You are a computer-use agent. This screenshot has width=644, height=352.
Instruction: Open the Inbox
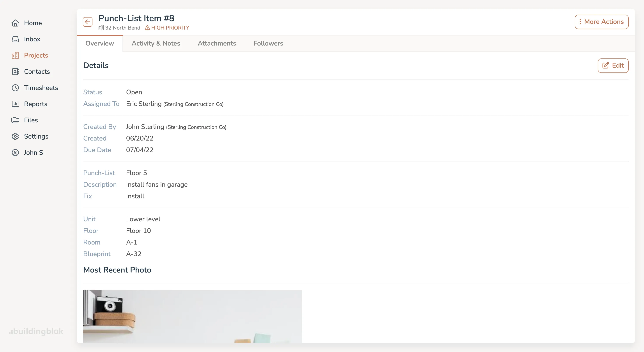pyautogui.click(x=32, y=39)
